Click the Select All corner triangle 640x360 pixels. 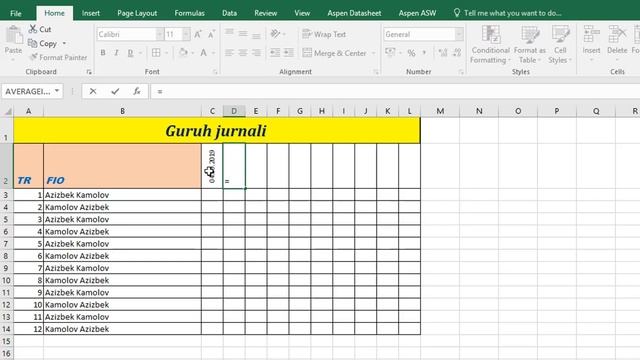7,111
